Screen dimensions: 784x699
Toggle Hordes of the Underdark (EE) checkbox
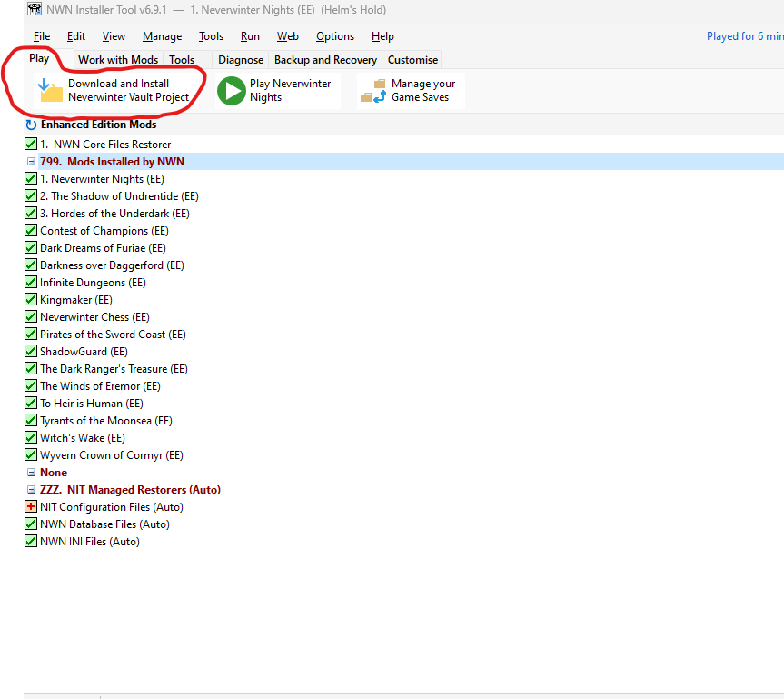[x=31, y=213]
